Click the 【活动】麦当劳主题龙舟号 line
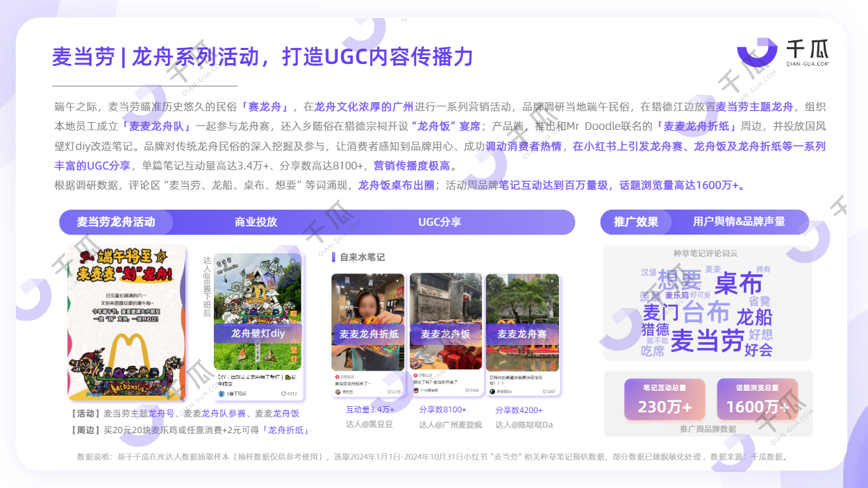Image resolution: width=868 pixels, height=488 pixels. 185,414
